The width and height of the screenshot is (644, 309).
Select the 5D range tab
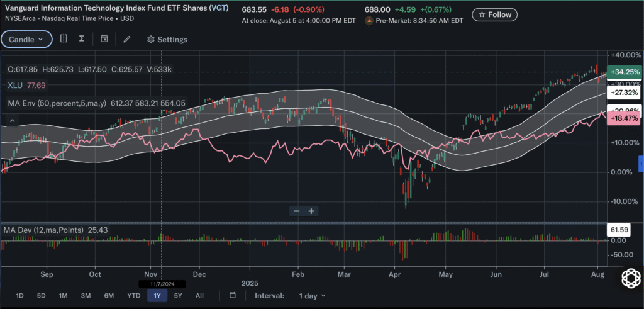click(41, 295)
